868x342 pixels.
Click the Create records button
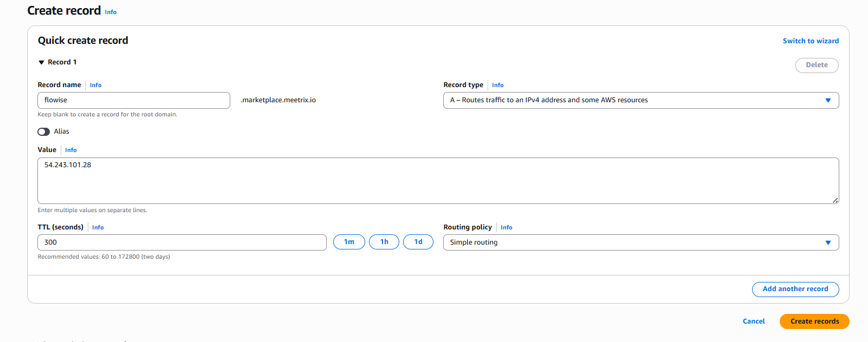[814, 321]
